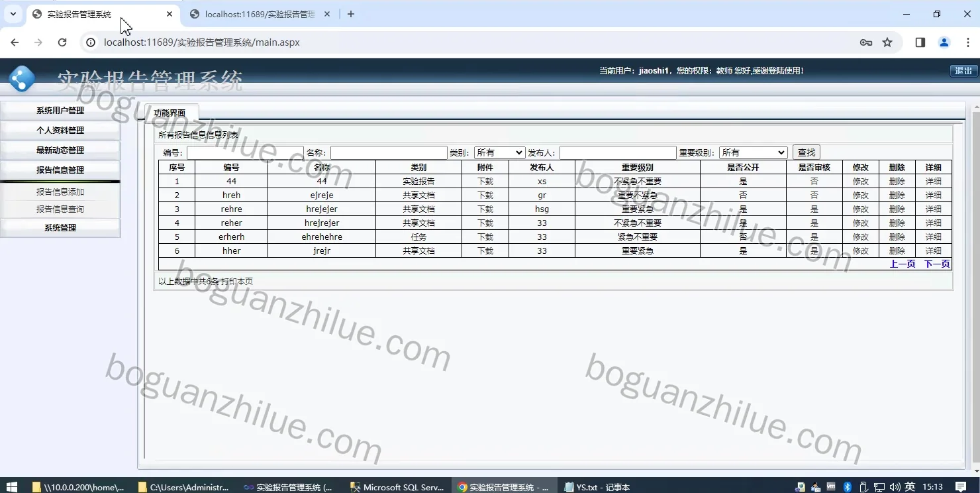Expand the 类别 dropdown
This screenshot has width=980, height=493.
pos(499,152)
